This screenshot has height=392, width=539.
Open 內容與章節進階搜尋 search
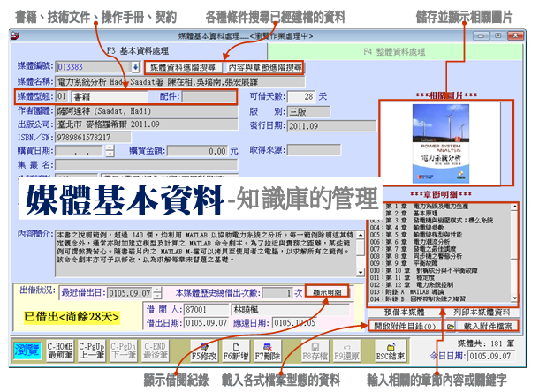pos(265,67)
